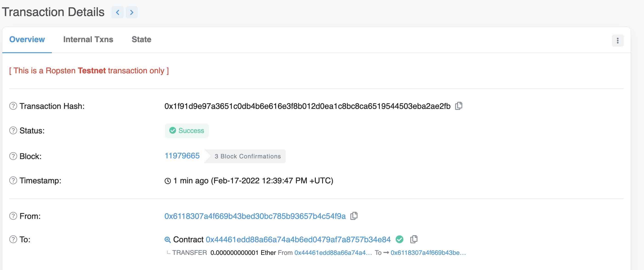
Task: Click the magnifier icon before Contract
Action: [x=167, y=240]
